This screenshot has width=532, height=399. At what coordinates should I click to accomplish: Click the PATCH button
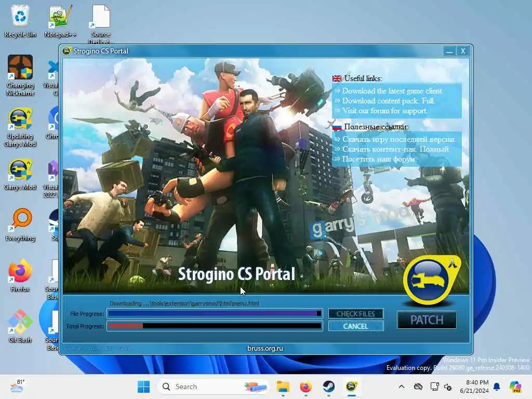427,320
